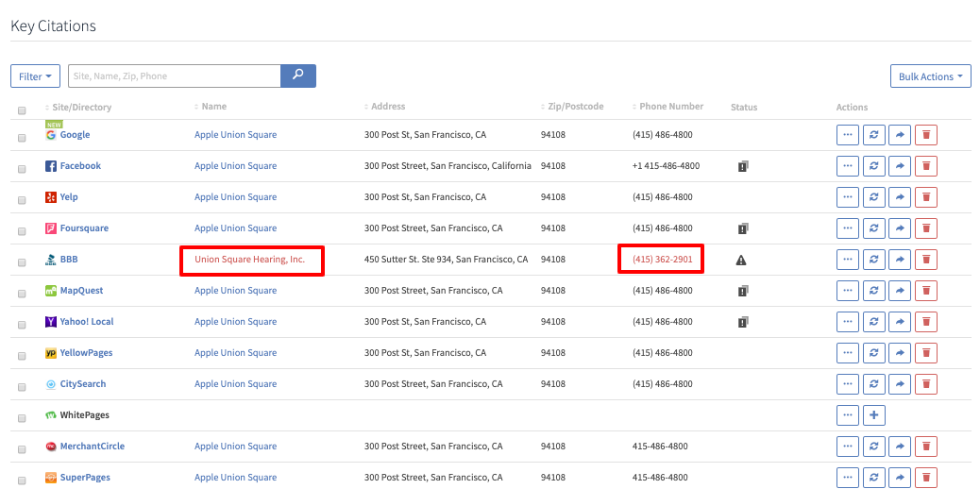Open more options for Facebook row
The height and width of the screenshot is (489, 980).
848,166
